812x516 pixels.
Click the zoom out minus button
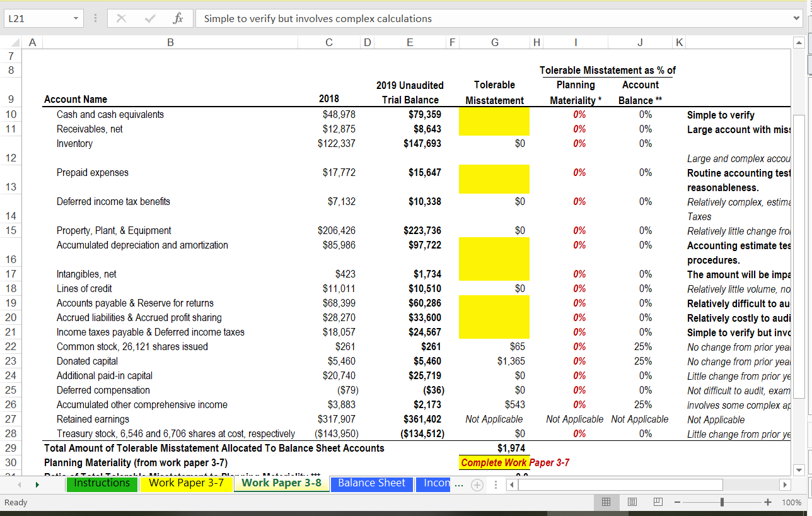678,503
